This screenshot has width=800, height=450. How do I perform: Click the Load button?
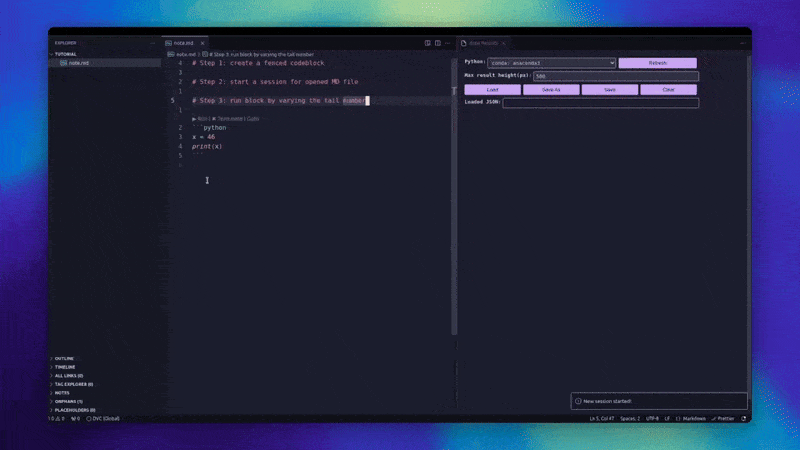pyautogui.click(x=492, y=90)
